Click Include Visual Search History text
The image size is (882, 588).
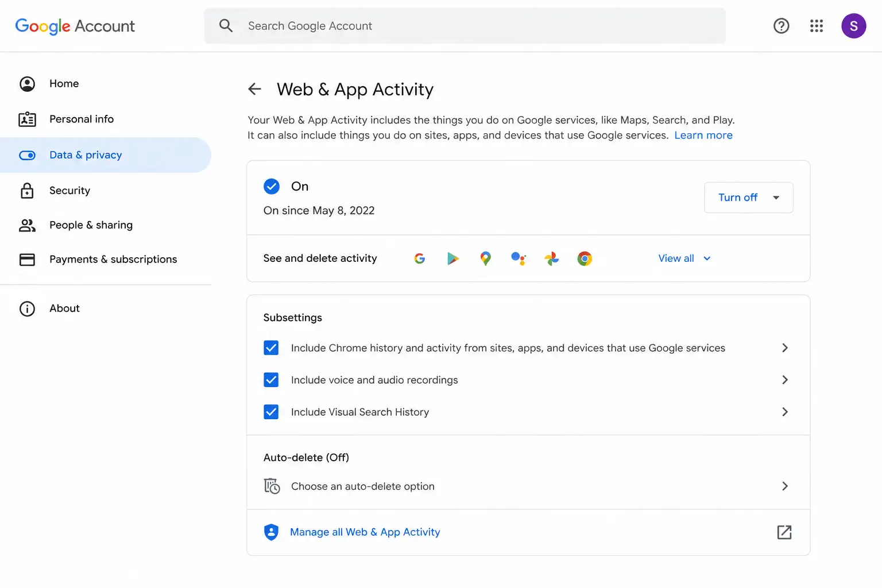360,412
